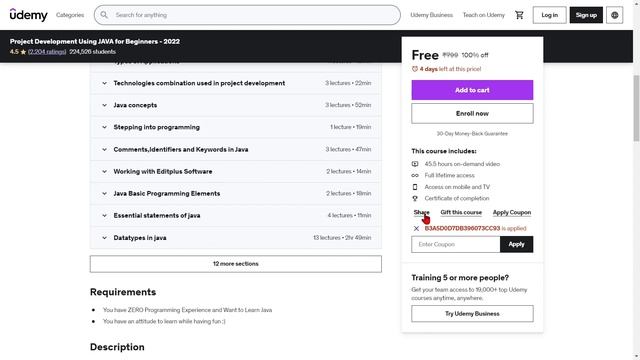Click the certificate trophy icon
640x360 pixels.
tap(415, 198)
